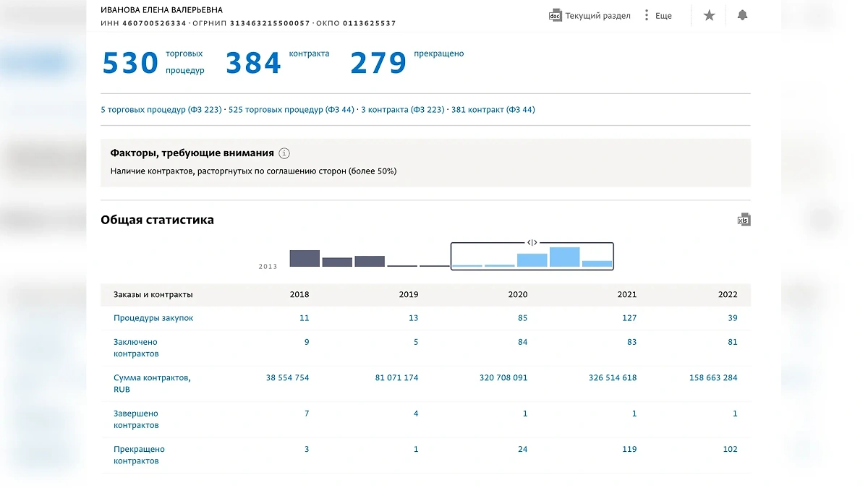The image size is (868, 488).
Task: Open notifications bell icon
Action: tap(742, 15)
